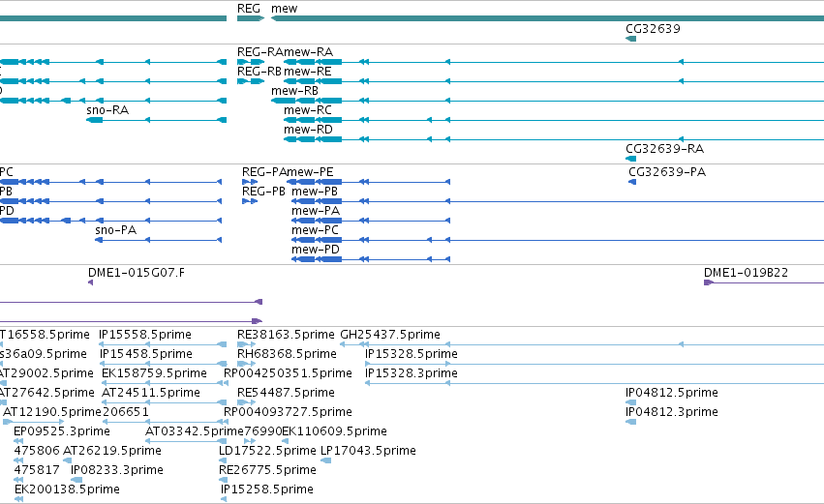Click the IP15558.5prime EST label
The height and width of the screenshot is (504, 824).
[145, 335]
